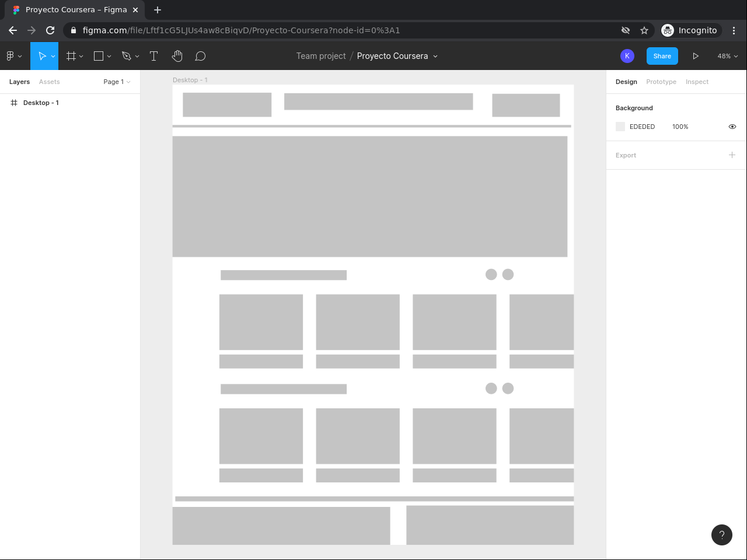Select the Pen tool
Viewport: 747px width, 560px height.
click(126, 56)
